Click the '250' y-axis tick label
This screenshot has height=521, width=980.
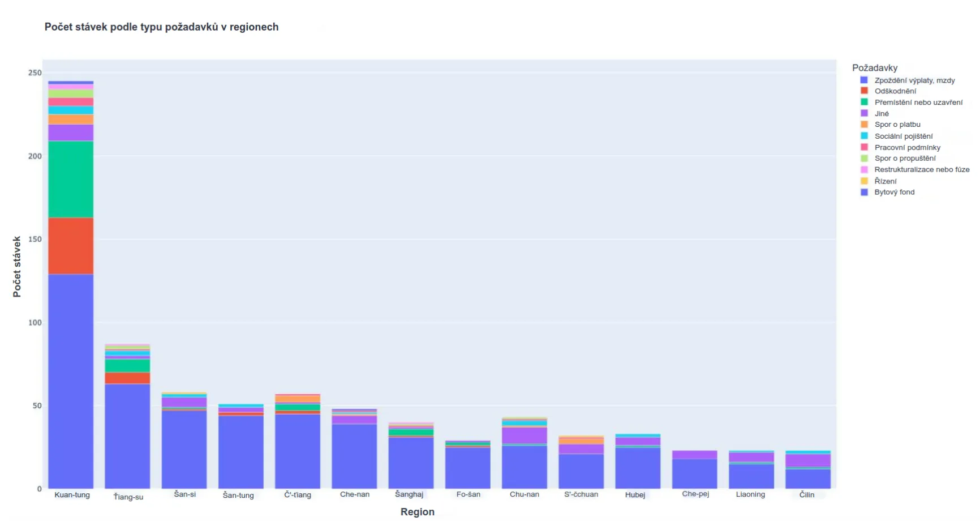click(x=35, y=73)
